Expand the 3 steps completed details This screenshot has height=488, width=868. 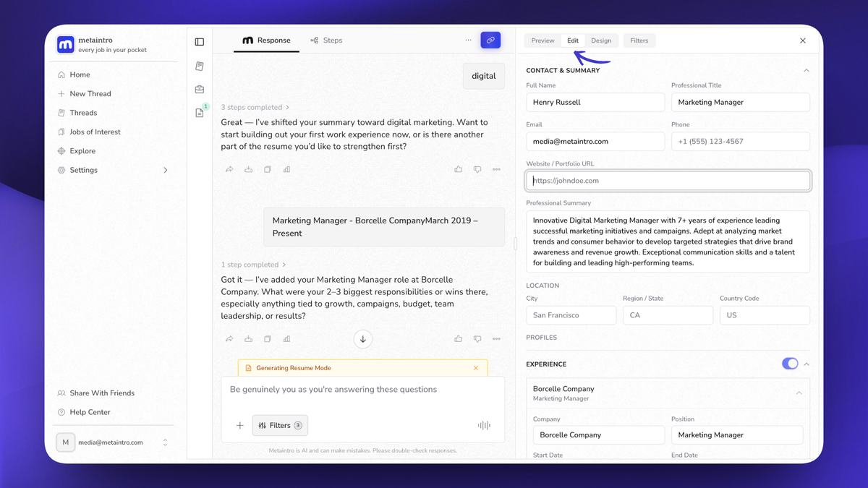pos(255,107)
